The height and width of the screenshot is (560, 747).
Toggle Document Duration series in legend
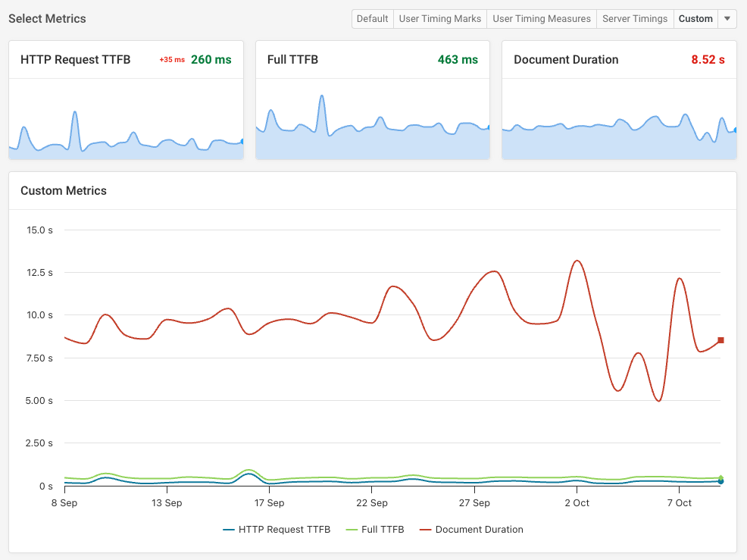471,530
